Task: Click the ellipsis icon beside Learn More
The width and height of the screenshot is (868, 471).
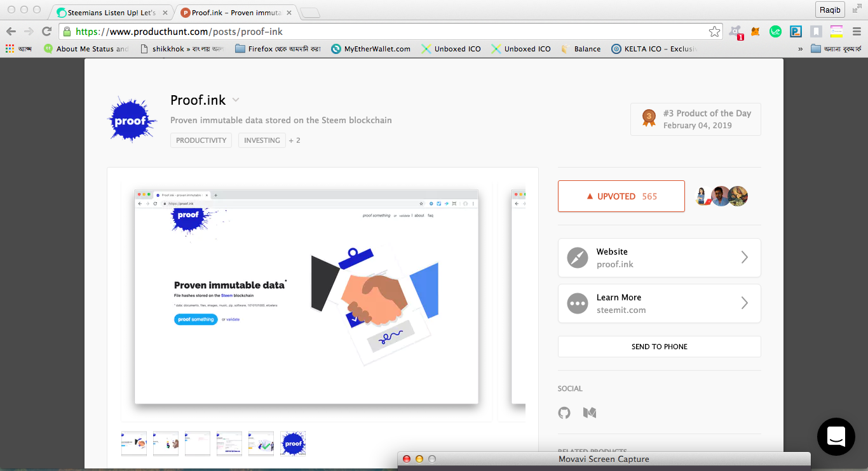Action: 577,303
